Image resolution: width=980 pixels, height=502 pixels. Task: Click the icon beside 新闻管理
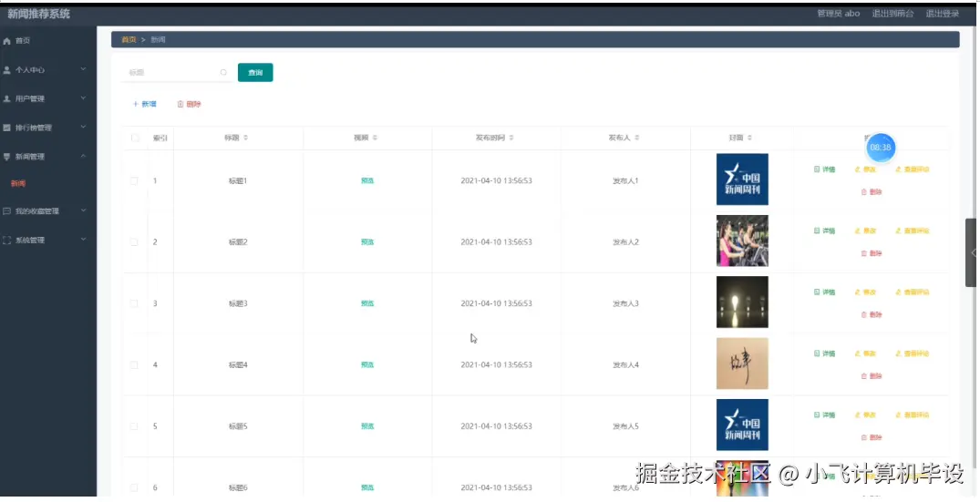7,157
